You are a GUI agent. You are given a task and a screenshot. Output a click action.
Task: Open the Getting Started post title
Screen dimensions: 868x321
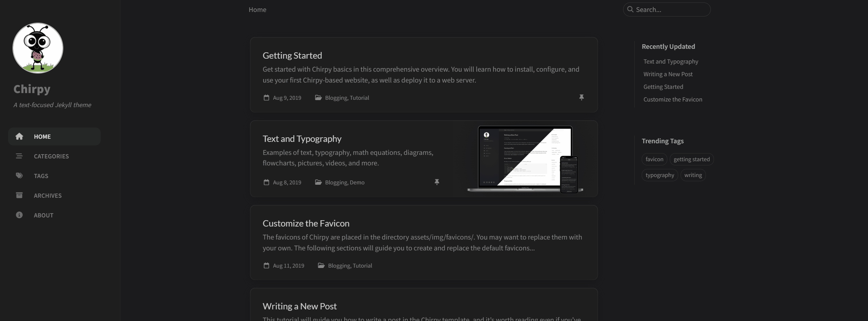pyautogui.click(x=292, y=55)
